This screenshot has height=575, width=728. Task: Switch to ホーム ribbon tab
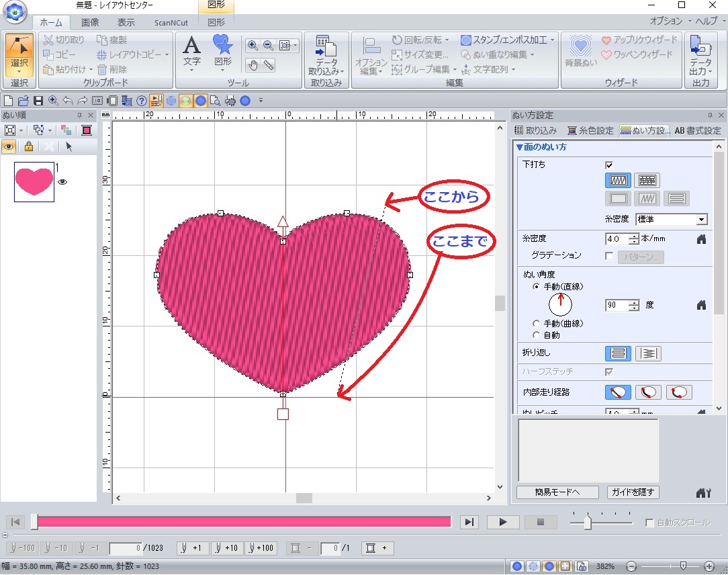(x=51, y=22)
